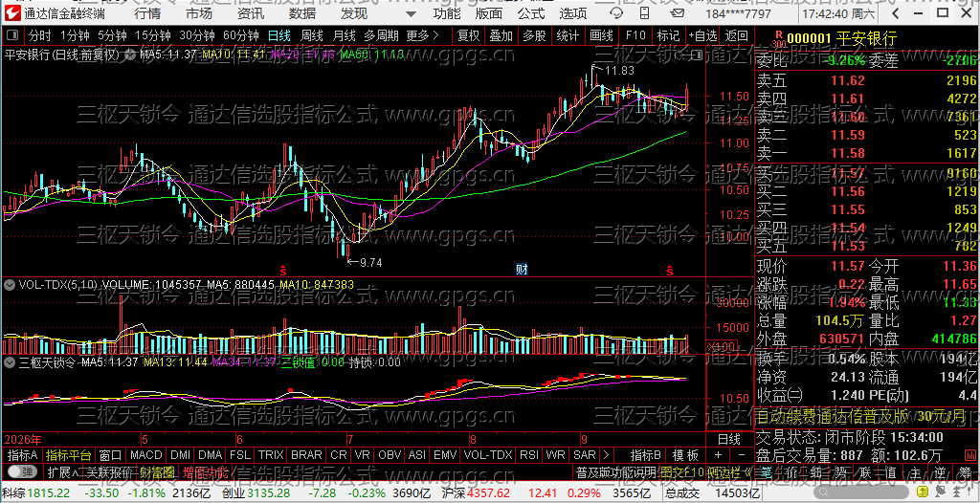Screen dimensions: 980x503
Task: Show more indicators with > arrow
Action: 605,455
